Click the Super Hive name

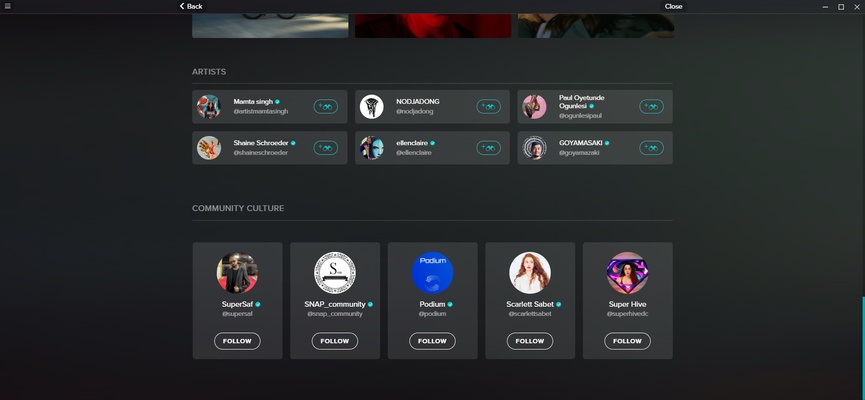[x=627, y=304]
